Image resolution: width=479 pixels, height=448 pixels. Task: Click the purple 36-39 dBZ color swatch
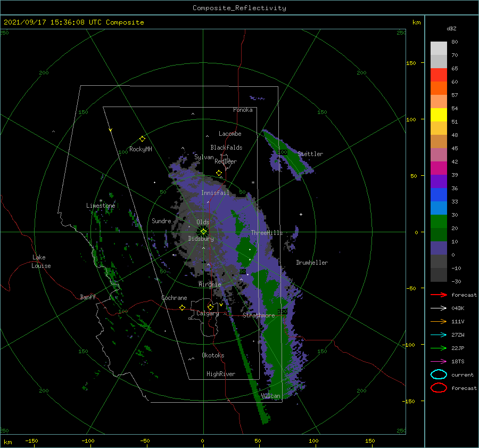(439, 182)
